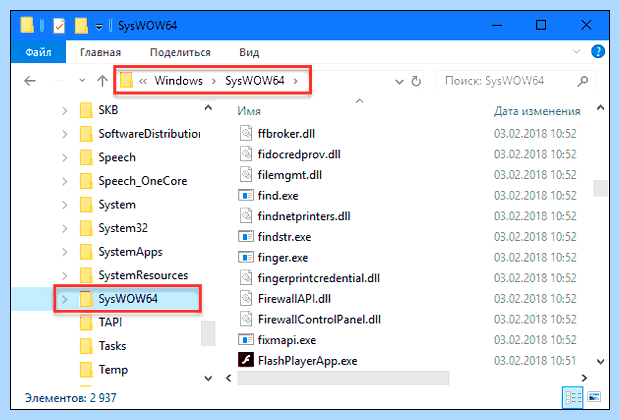Select the Speech folder in tree
This screenshot has width=620, height=420.
tap(117, 157)
